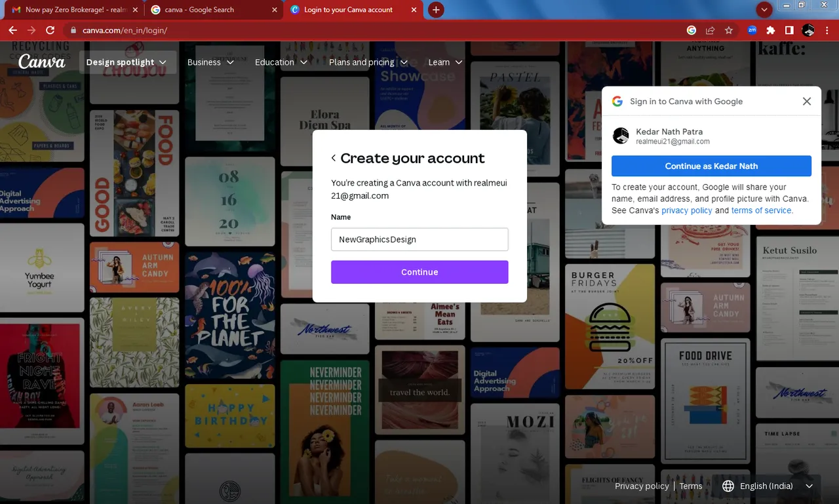This screenshot has height=504, width=839.
Task: Expand the Design spotlight menu
Action: pos(127,62)
